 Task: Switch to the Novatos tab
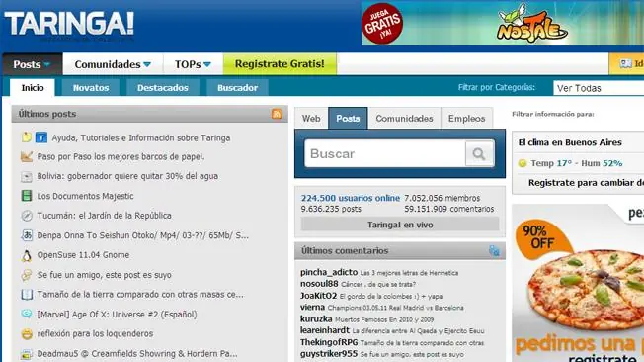[x=91, y=88]
